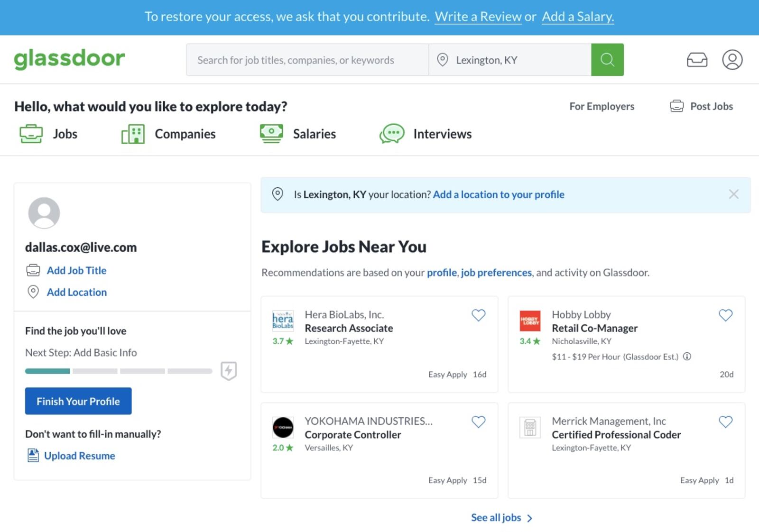Go to For Employers
The image size is (759, 532).
(602, 106)
